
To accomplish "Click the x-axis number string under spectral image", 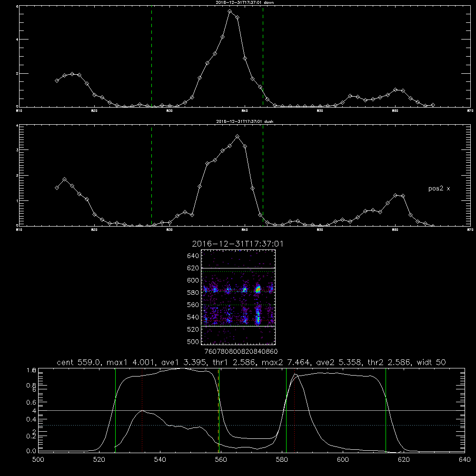I will click(241, 352).
